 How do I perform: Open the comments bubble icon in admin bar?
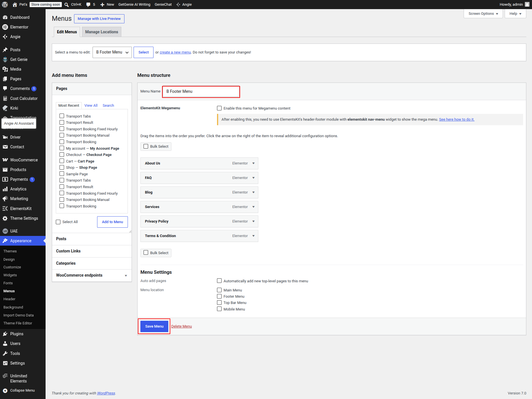click(x=88, y=5)
